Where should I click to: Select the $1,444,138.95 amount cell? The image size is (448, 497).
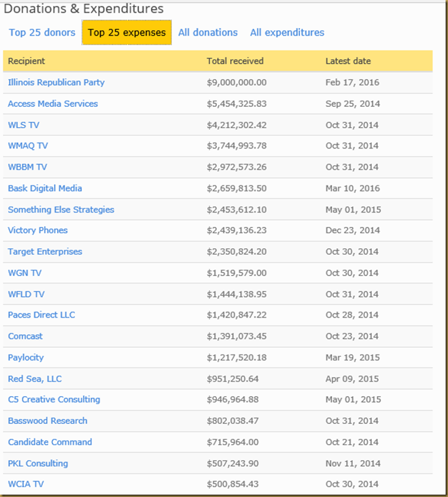pyautogui.click(x=236, y=294)
